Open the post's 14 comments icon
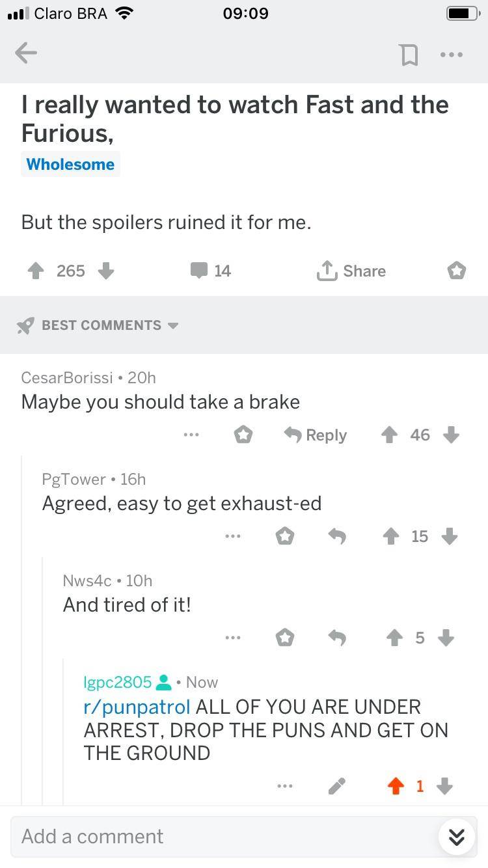 click(x=211, y=271)
